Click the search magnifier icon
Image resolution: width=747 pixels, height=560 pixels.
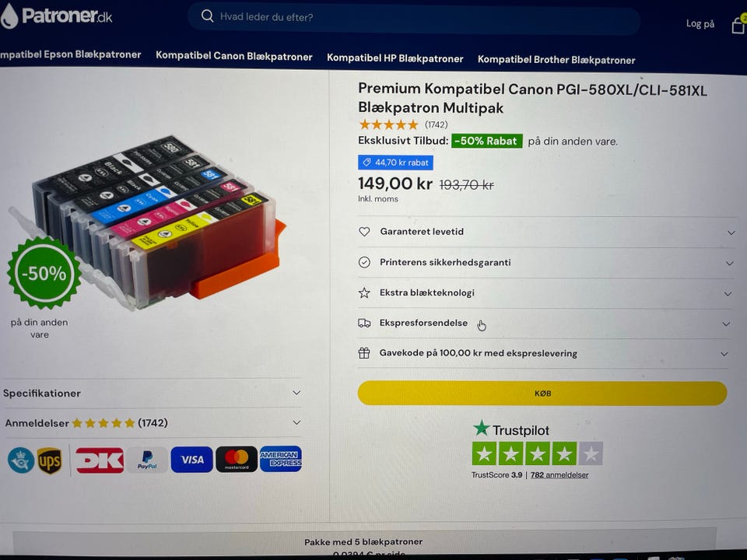(207, 16)
